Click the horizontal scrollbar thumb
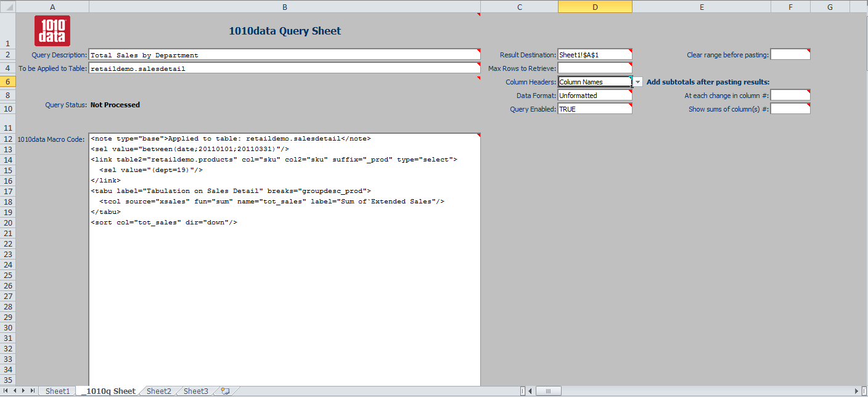Image resolution: width=868 pixels, height=397 pixels. (x=549, y=391)
